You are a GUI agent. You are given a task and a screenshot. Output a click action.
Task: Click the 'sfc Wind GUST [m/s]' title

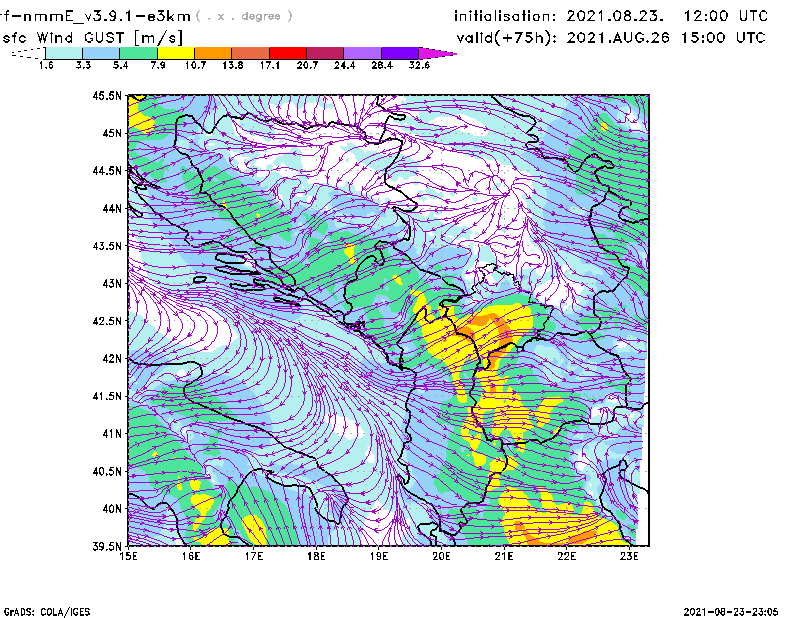click(93, 38)
